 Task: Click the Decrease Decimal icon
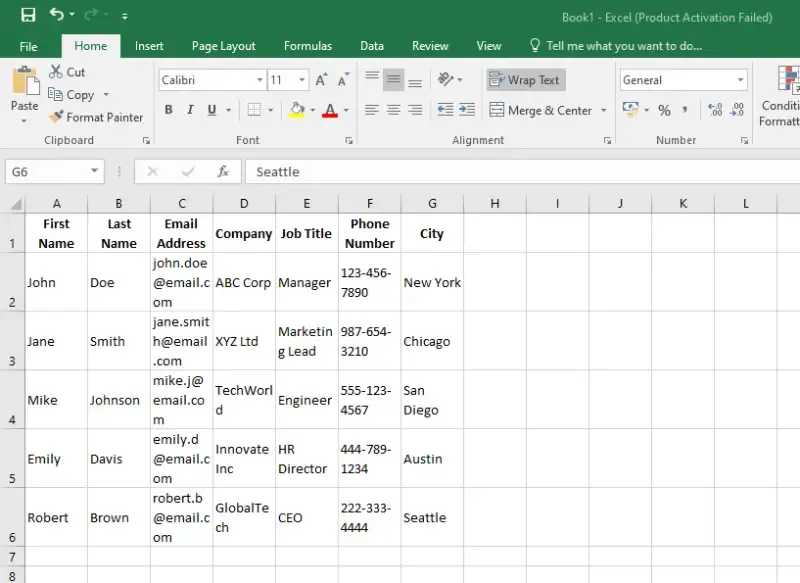pos(737,110)
